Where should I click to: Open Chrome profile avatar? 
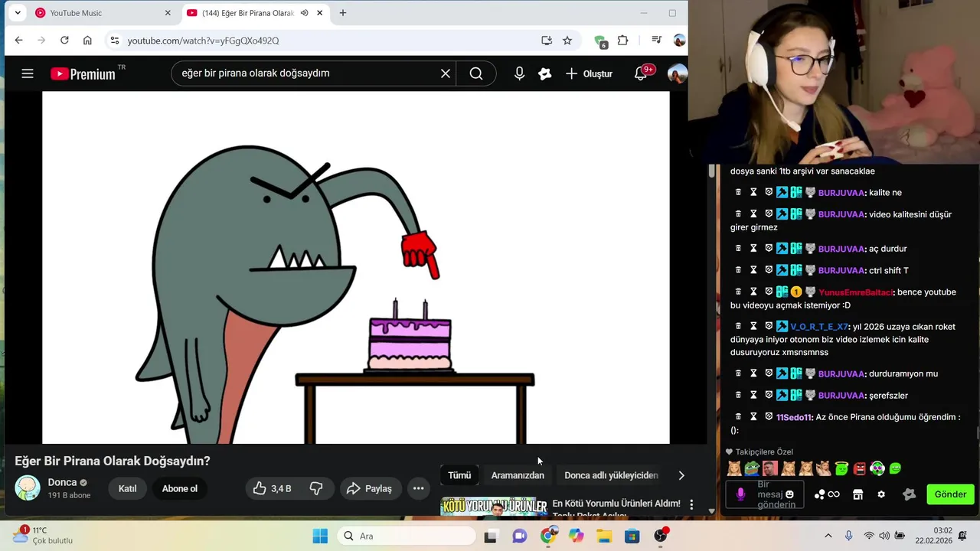(x=679, y=41)
